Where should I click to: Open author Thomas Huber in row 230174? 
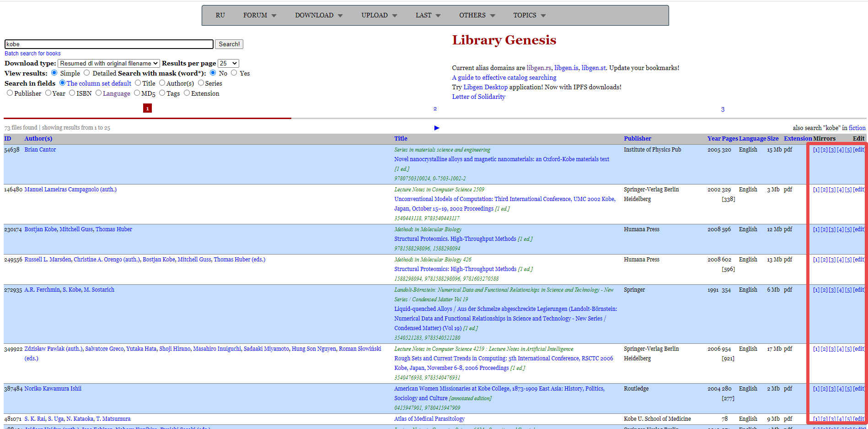[x=114, y=229]
